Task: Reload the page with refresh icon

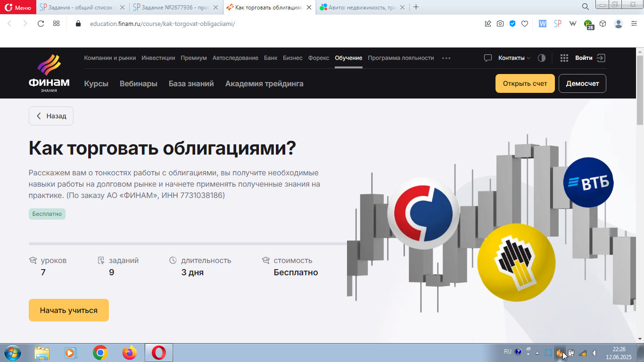Action: click(41, 24)
